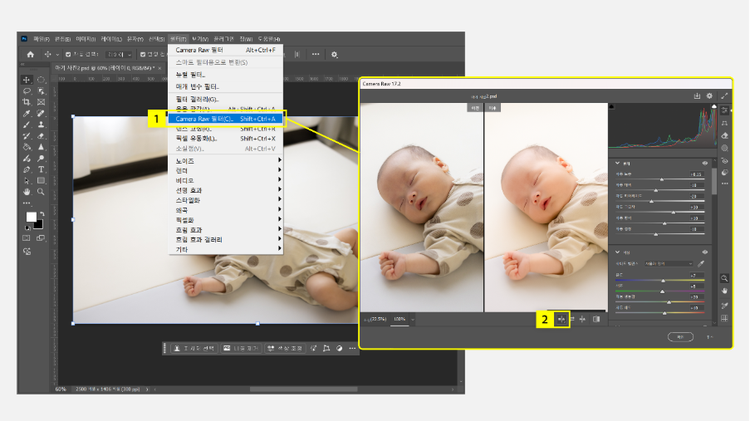Toggle visibility eye of first Camera Raw panel
This screenshot has height=421, width=750.
[705, 163]
